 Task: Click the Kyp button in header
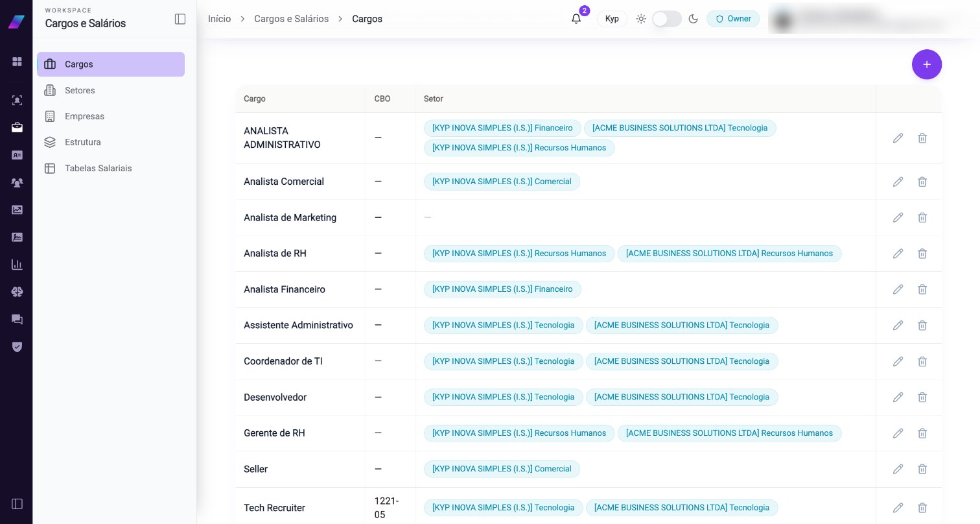tap(612, 19)
